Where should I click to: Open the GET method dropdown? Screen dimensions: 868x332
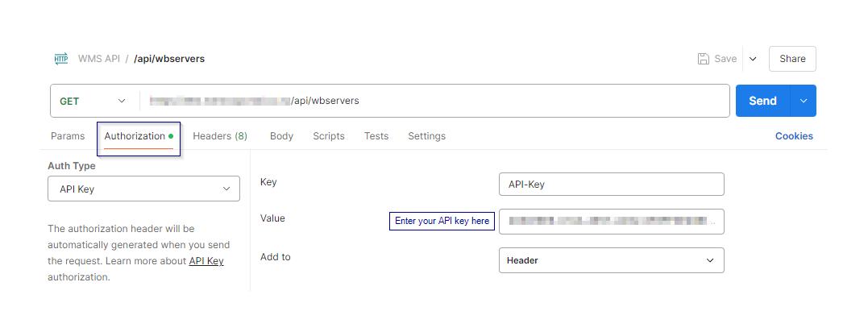(x=93, y=101)
